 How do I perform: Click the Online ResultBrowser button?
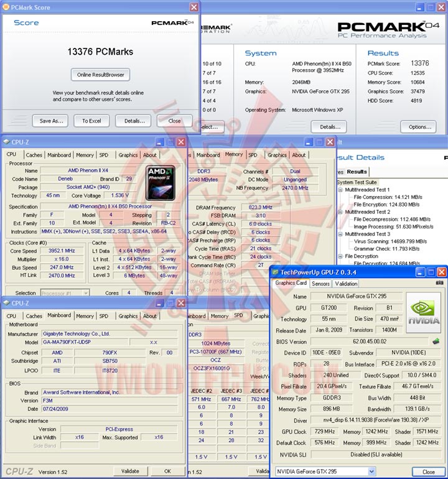point(101,75)
